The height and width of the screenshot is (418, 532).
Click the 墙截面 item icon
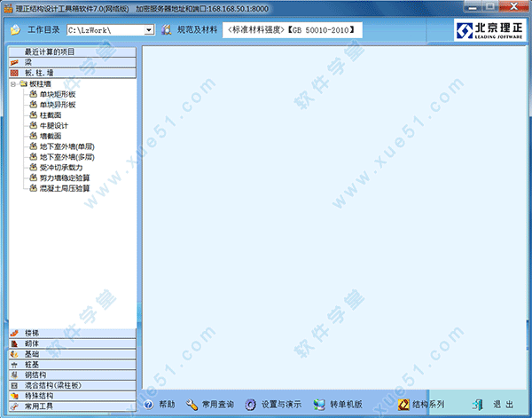[34, 136]
